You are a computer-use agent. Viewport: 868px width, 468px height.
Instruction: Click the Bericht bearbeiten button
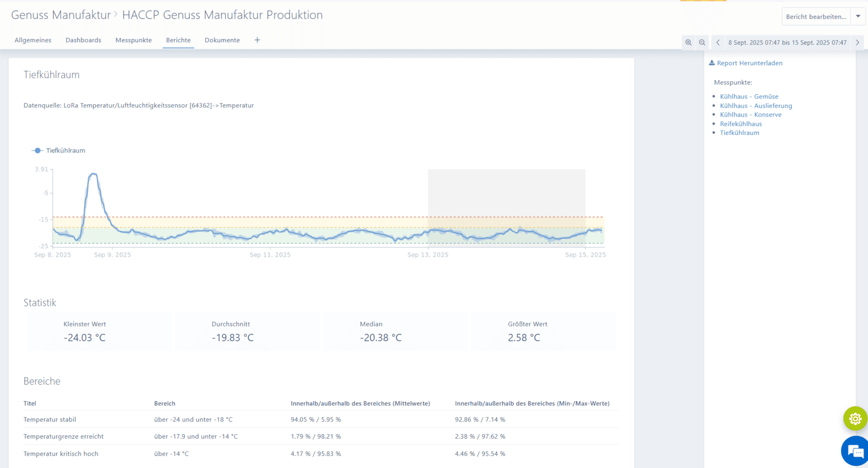(x=815, y=16)
